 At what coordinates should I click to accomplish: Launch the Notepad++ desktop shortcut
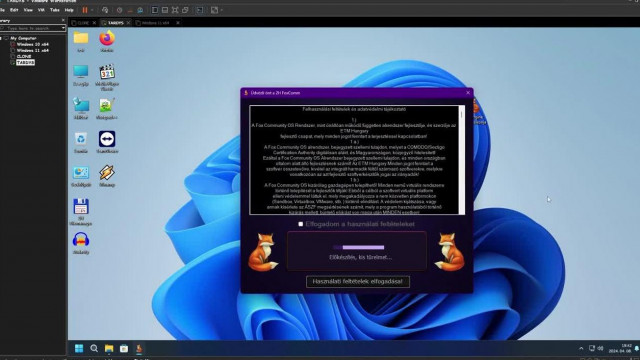(107, 109)
